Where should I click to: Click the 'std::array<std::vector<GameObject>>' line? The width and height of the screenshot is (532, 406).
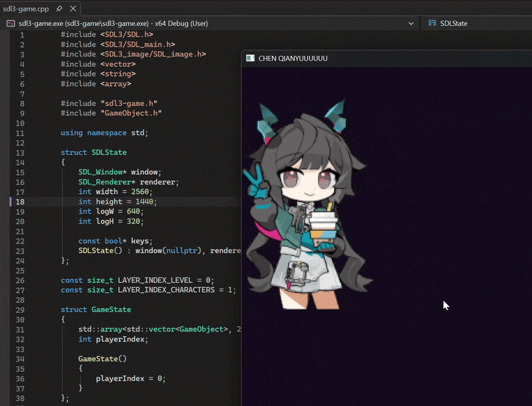[160, 329]
